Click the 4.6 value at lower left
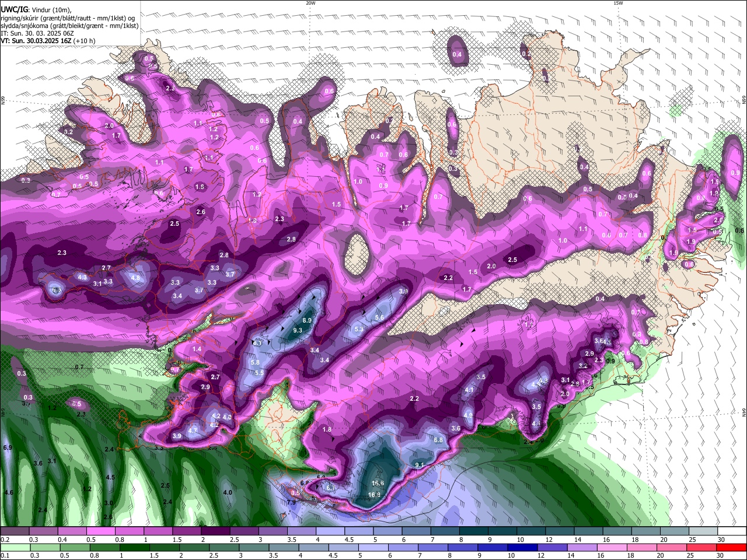Viewport: 747px width, 560px height. pyautogui.click(x=9, y=492)
